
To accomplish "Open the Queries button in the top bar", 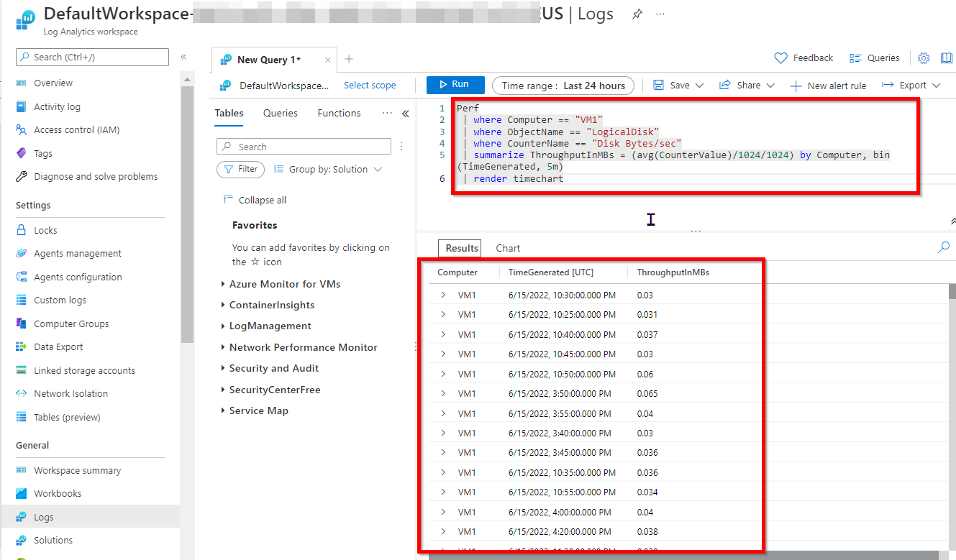I will [x=874, y=58].
